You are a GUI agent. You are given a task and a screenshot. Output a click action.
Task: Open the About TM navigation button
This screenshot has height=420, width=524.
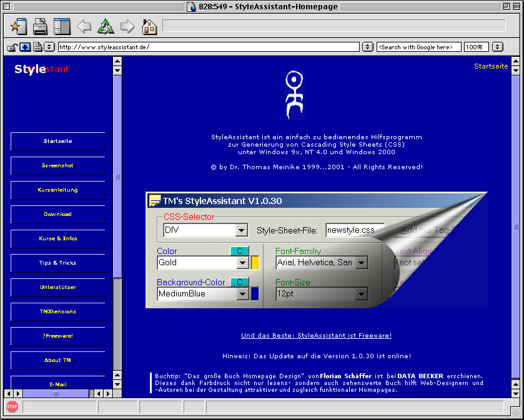58,361
